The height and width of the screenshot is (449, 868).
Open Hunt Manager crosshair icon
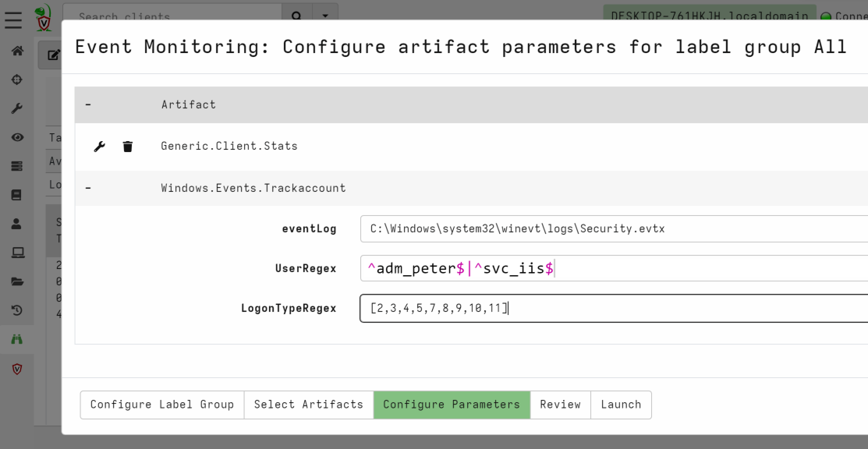pyautogui.click(x=16, y=80)
